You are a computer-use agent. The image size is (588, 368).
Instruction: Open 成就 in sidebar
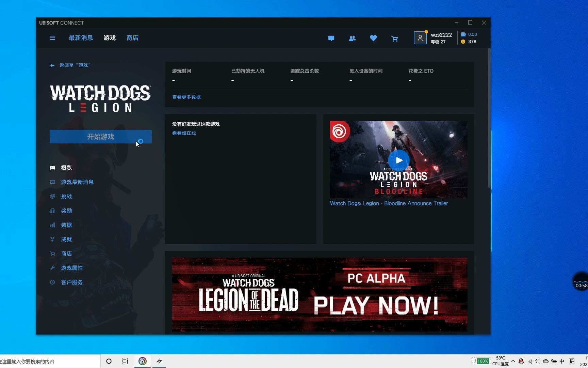click(x=61, y=239)
